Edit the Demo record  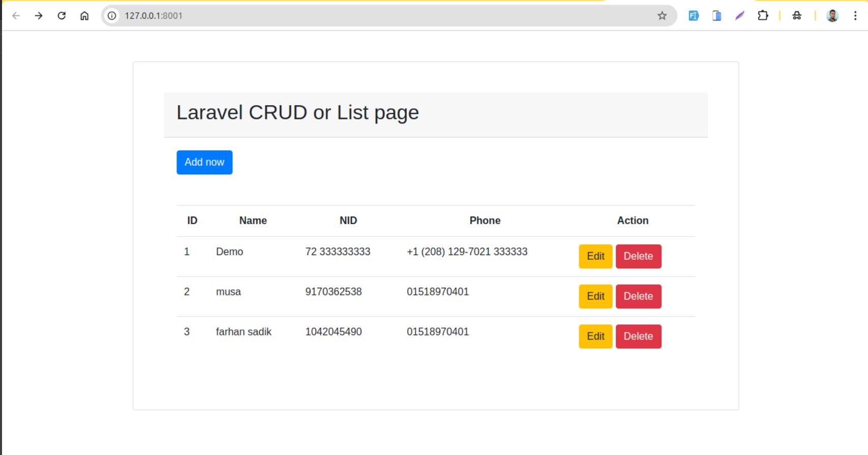595,256
